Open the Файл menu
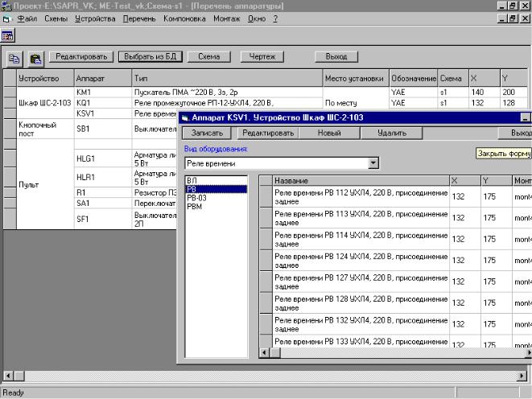This screenshot has height=399, width=532. [x=28, y=18]
